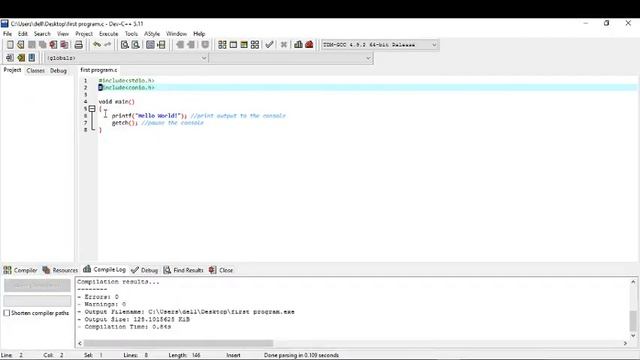Click the Save file toolbar icon

pos(31,45)
